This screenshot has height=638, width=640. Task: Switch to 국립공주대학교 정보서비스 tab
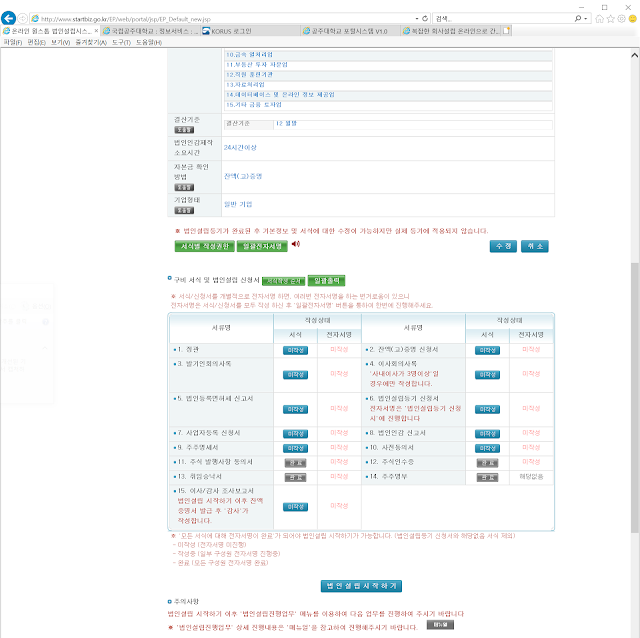click(x=150, y=31)
